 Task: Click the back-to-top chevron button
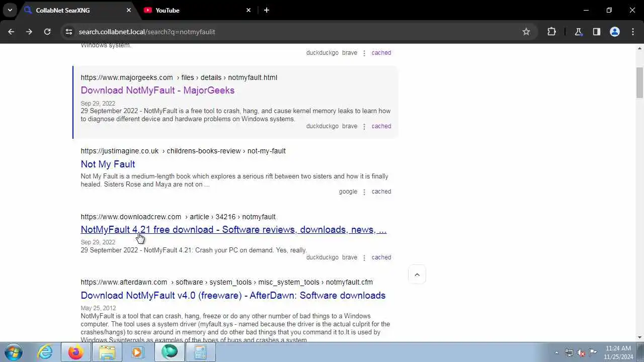pyautogui.click(x=417, y=275)
